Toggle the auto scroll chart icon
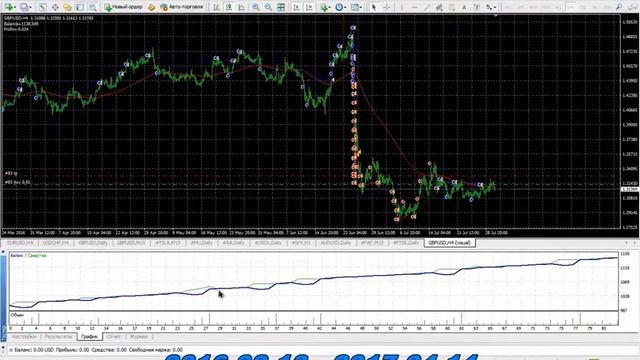The width and height of the screenshot is (640, 360). (296, 7)
